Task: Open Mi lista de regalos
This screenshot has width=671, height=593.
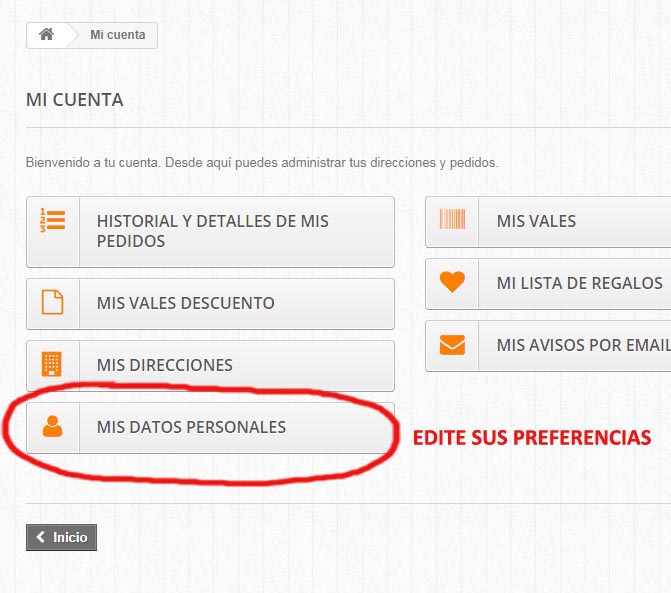Action: pos(548,284)
